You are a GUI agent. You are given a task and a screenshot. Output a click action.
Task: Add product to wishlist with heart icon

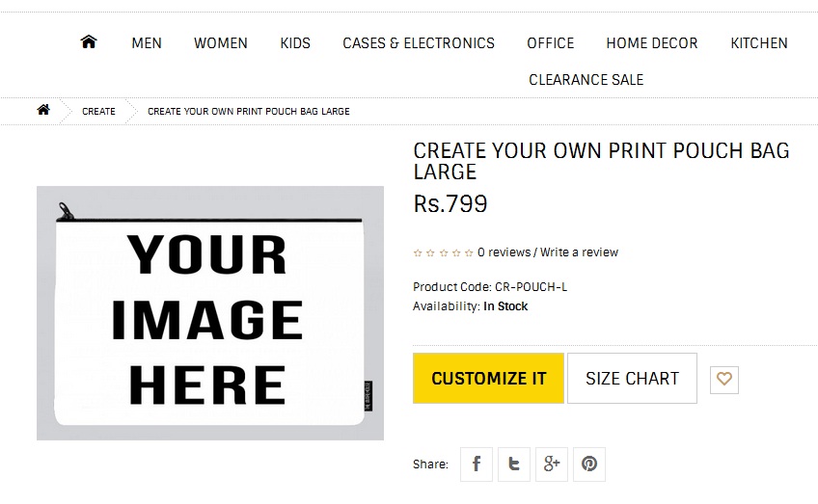pos(724,379)
